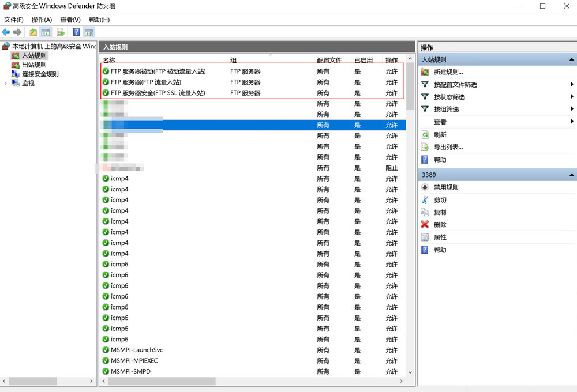The width and height of the screenshot is (577, 392).
Task: Click the rules list scroll down arrow
Action: [410, 372]
